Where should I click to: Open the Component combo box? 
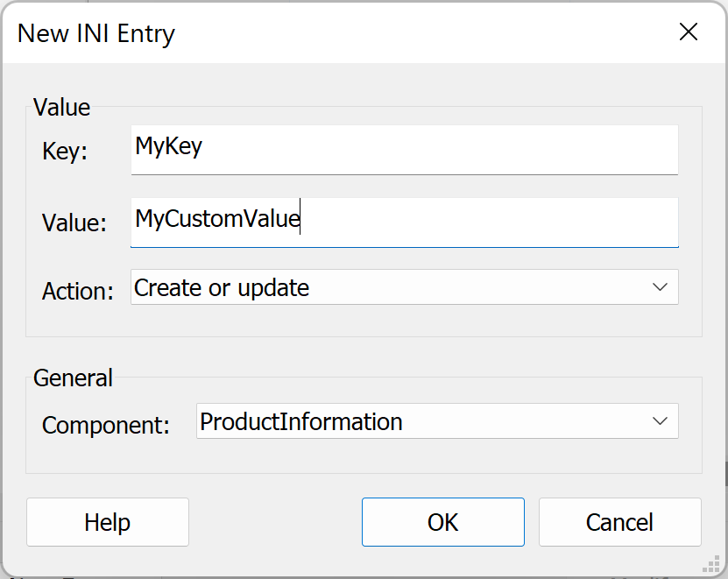tap(437, 420)
